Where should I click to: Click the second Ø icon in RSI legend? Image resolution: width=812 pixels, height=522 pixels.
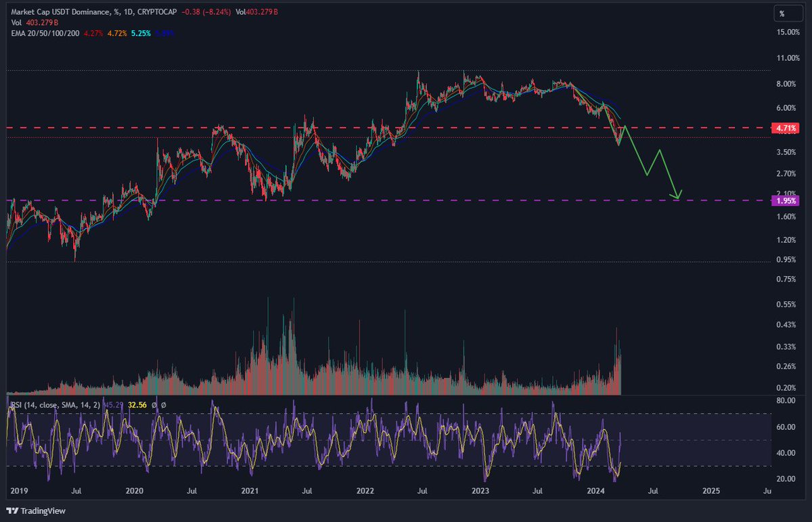(x=162, y=405)
